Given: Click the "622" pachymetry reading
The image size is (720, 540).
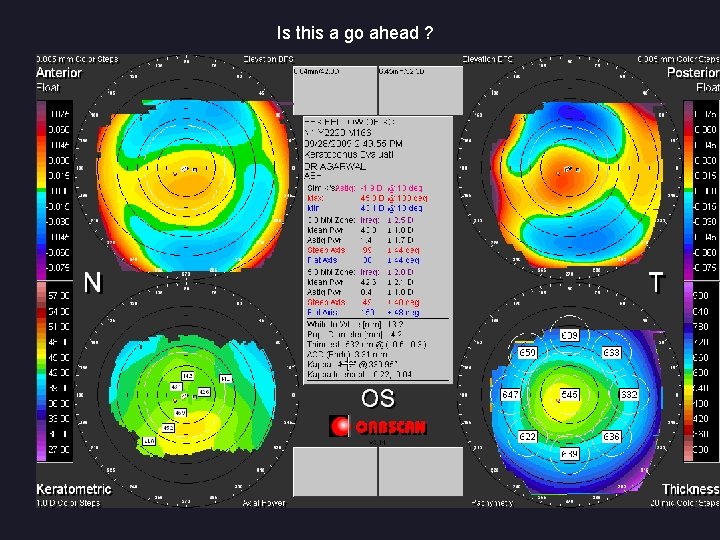Looking at the screenshot, I should pyautogui.click(x=527, y=436).
